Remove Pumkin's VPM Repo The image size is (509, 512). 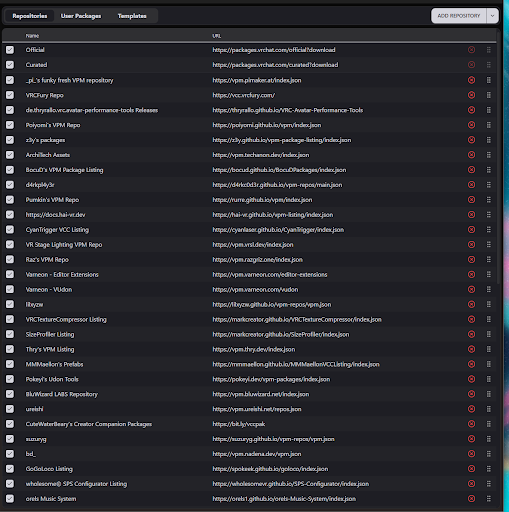(471, 200)
